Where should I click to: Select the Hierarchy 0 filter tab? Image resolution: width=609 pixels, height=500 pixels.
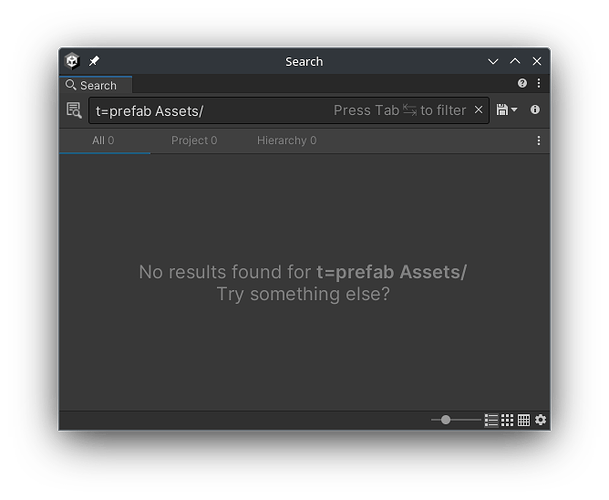coord(286,141)
